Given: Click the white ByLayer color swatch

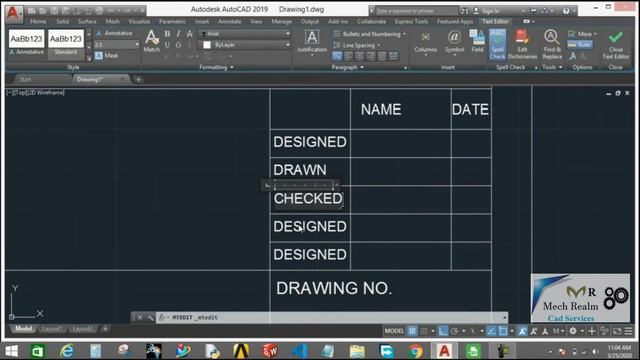Looking at the screenshot, I should click(207, 45).
